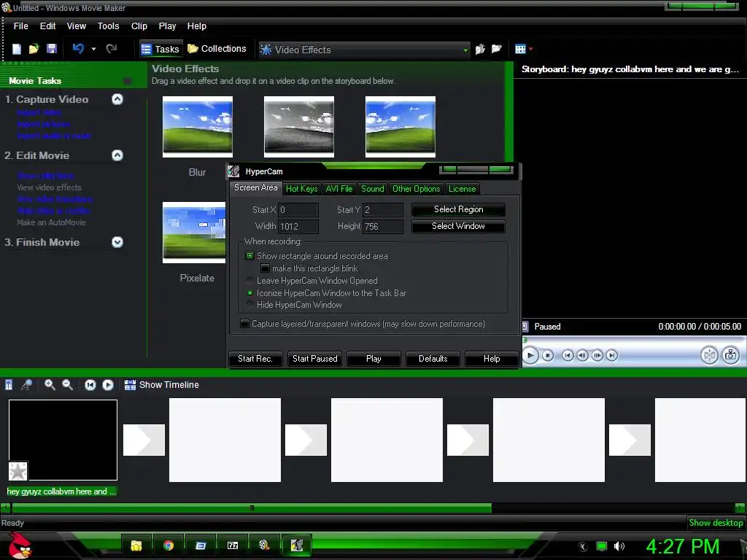Reset HyperCam with Defaults button
This screenshot has height=560, width=747.
point(433,359)
